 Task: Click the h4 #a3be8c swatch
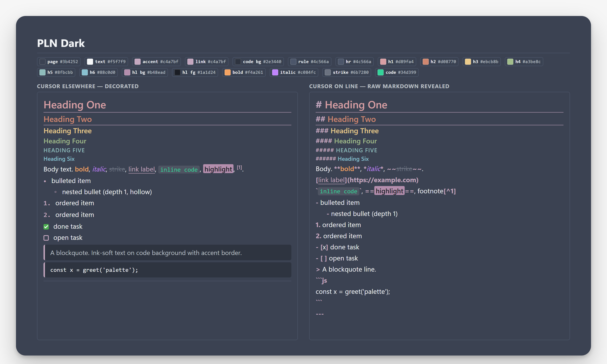click(x=510, y=61)
